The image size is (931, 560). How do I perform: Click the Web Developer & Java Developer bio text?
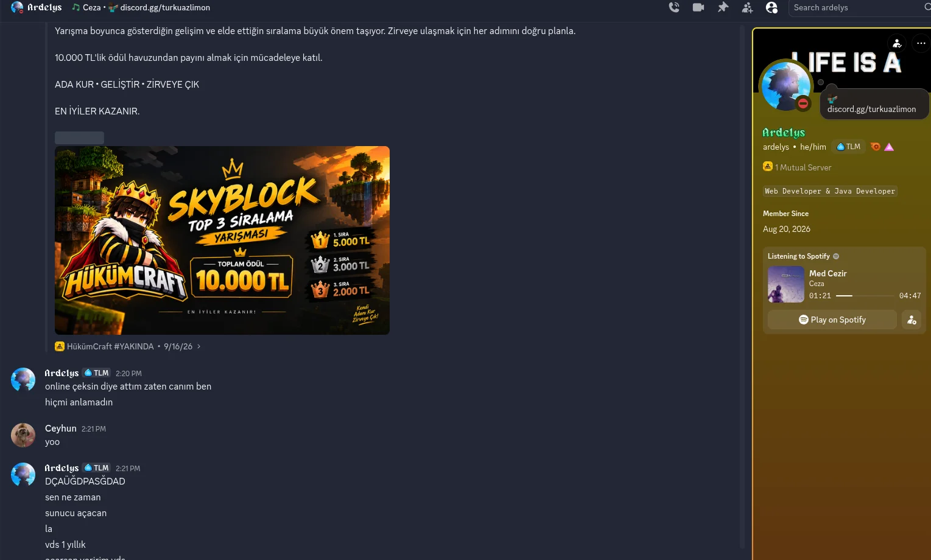tap(830, 191)
